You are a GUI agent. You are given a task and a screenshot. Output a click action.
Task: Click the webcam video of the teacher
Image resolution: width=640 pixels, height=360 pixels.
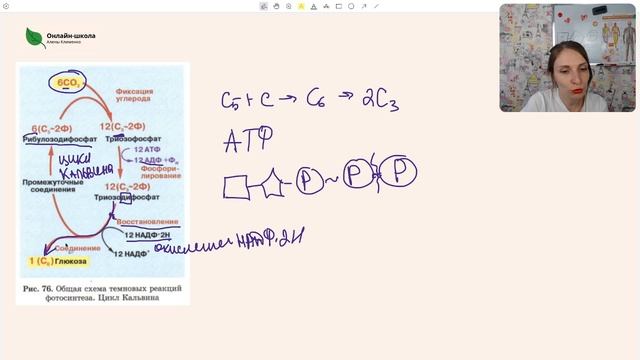click(x=567, y=58)
